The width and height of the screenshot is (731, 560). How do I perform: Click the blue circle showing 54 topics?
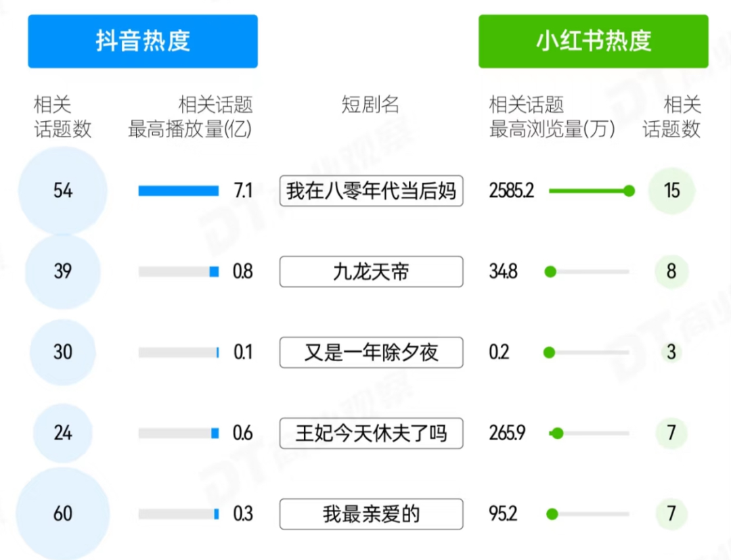pos(63,191)
